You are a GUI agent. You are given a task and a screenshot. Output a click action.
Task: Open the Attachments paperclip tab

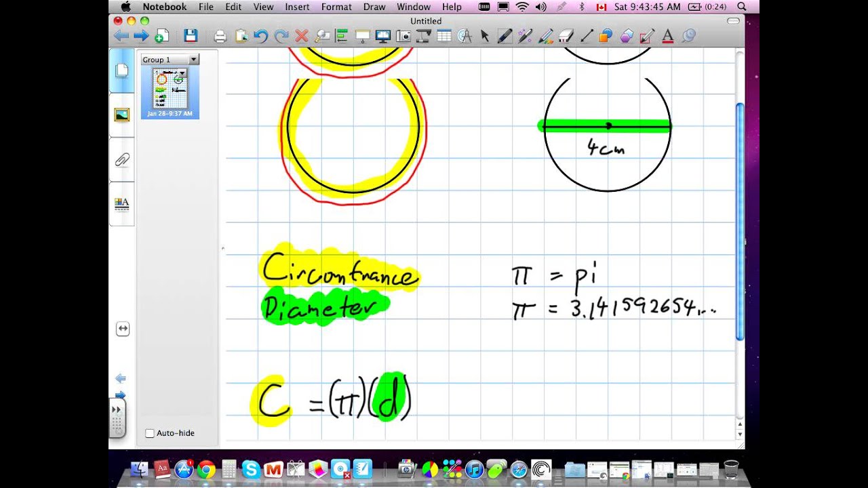(122, 160)
